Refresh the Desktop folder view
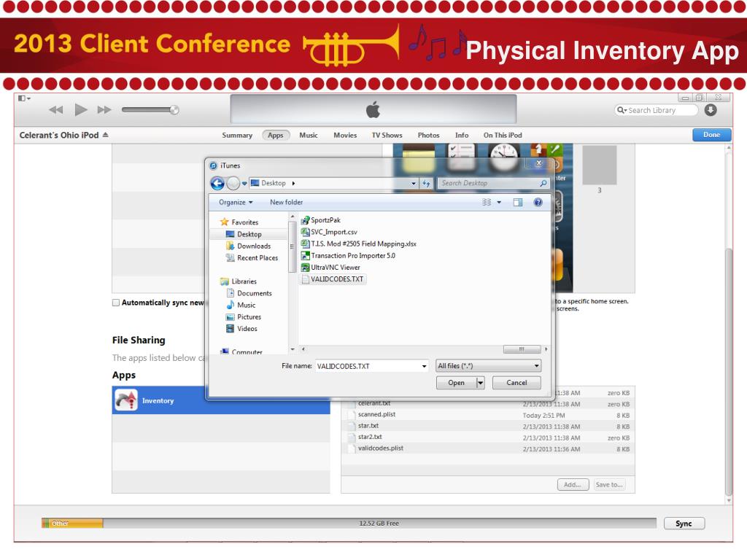The width and height of the screenshot is (747, 560). (x=426, y=183)
